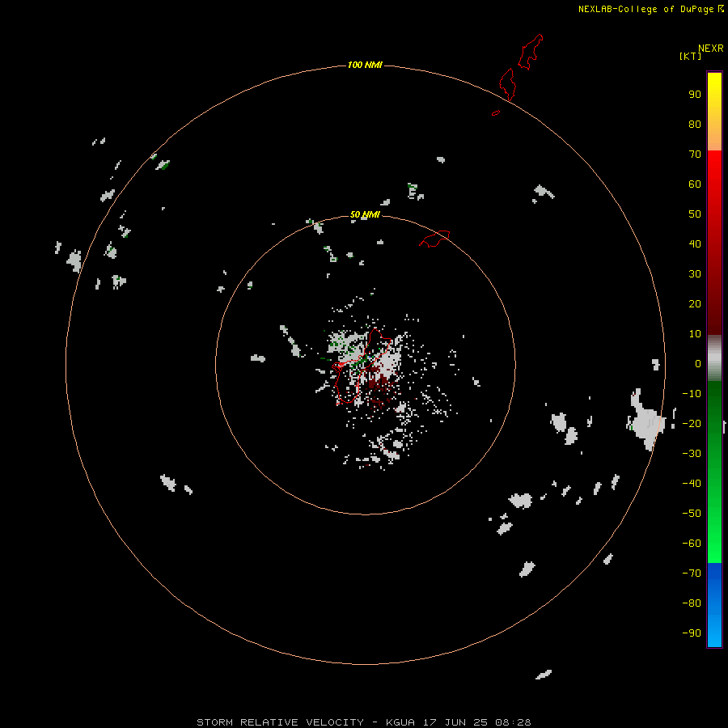Click the -60 value on velocity scale
This screenshot has height=728, width=728.
692,544
